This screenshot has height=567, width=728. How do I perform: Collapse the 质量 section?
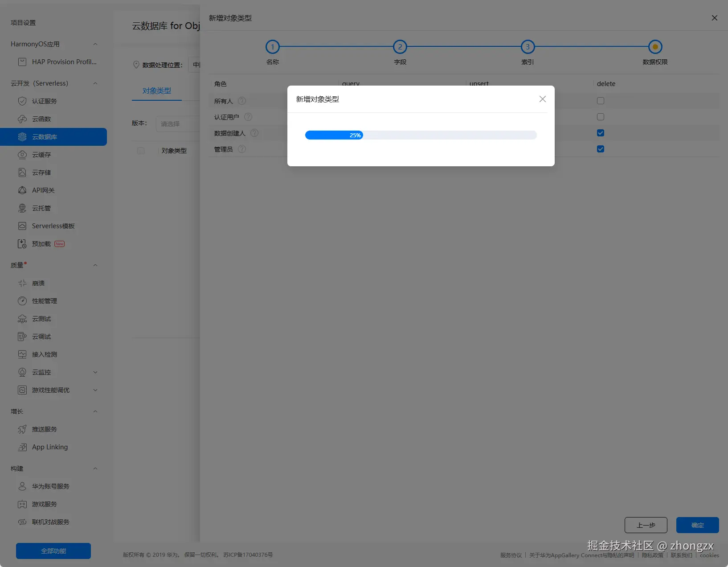[x=95, y=265]
